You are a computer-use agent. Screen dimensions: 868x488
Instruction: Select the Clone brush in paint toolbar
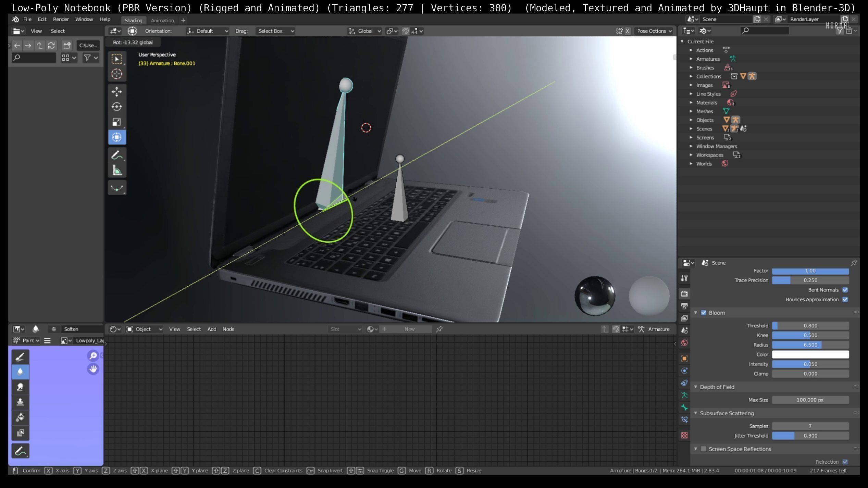pyautogui.click(x=20, y=402)
